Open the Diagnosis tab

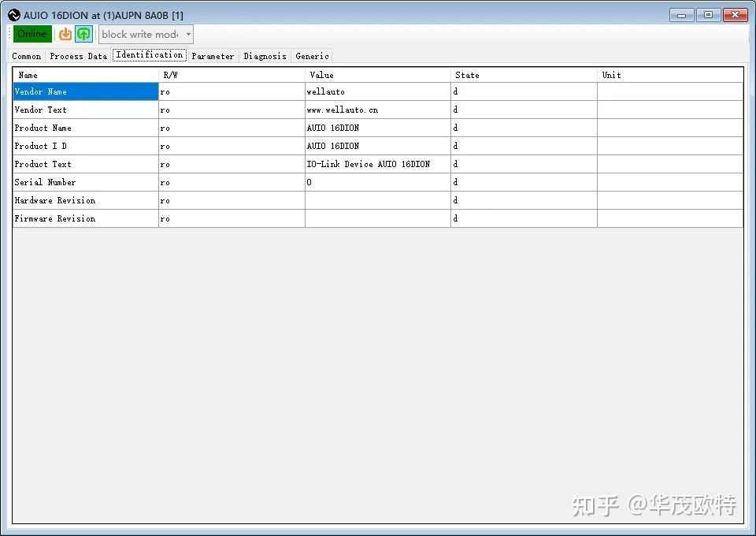coord(265,56)
